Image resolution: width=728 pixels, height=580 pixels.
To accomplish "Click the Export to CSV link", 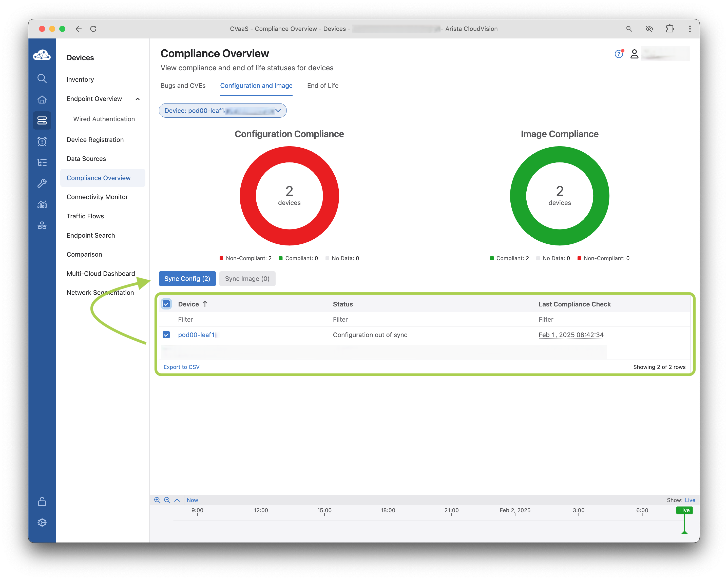I will coord(181,367).
